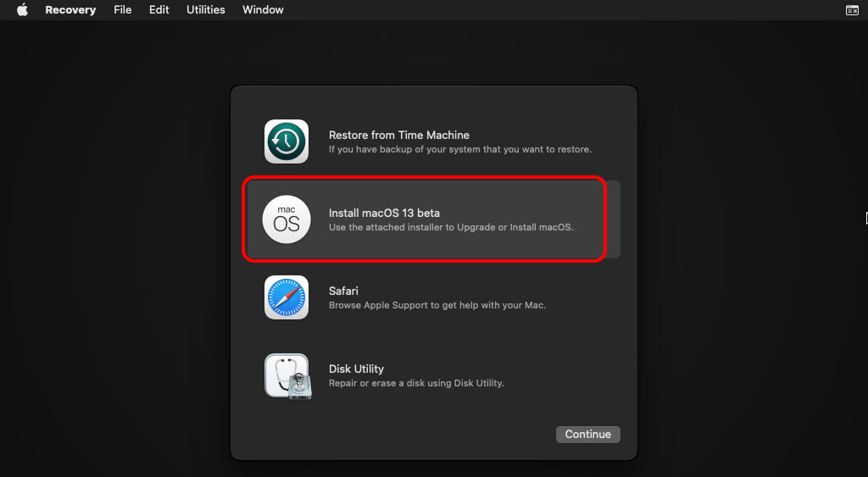Click 'If you have backup of your system' description
Image resolution: width=868 pixels, height=477 pixels.
click(x=460, y=149)
